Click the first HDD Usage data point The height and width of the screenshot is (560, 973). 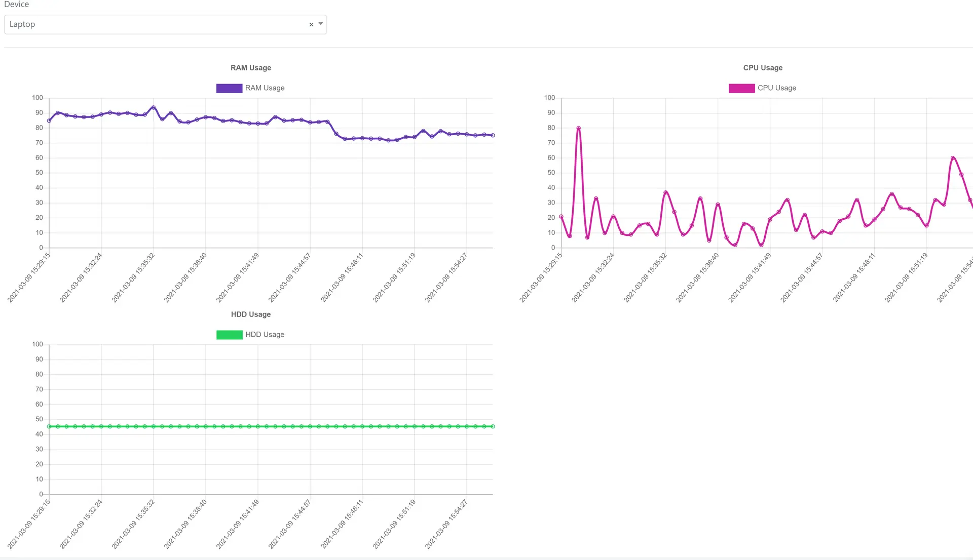click(49, 426)
